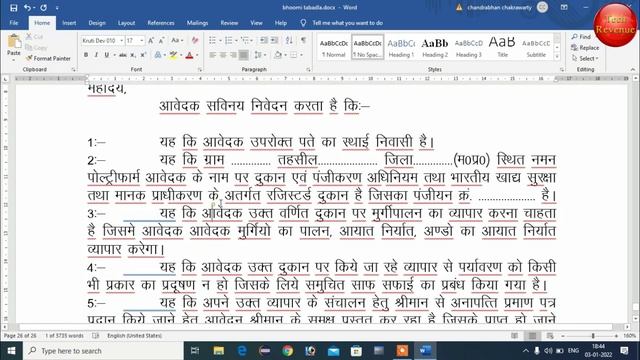
Task: Decrease font size with Shrink Font icon
Action: pos(162,40)
